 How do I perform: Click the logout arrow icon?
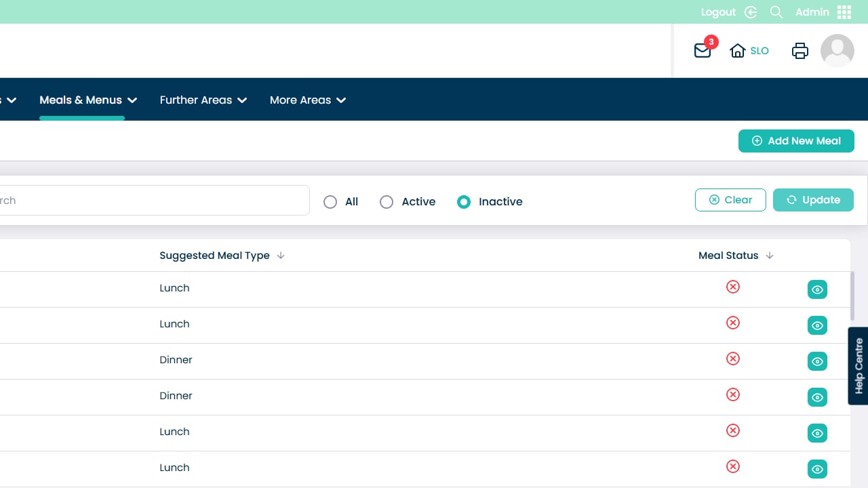point(751,12)
